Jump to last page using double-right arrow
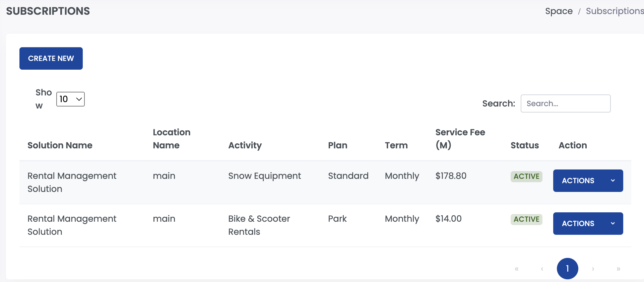 [x=619, y=269]
